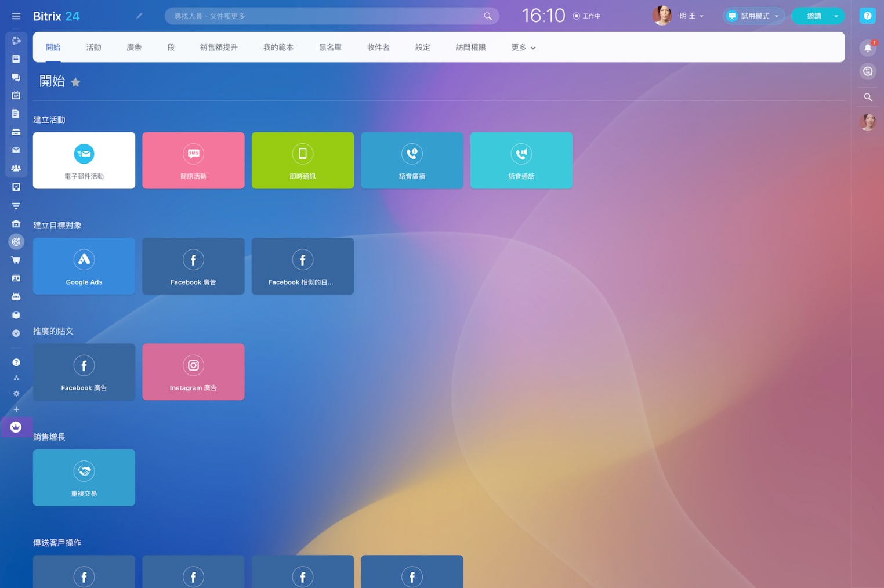Select the 開始 tab
The width and height of the screenshot is (884, 588).
(53, 48)
